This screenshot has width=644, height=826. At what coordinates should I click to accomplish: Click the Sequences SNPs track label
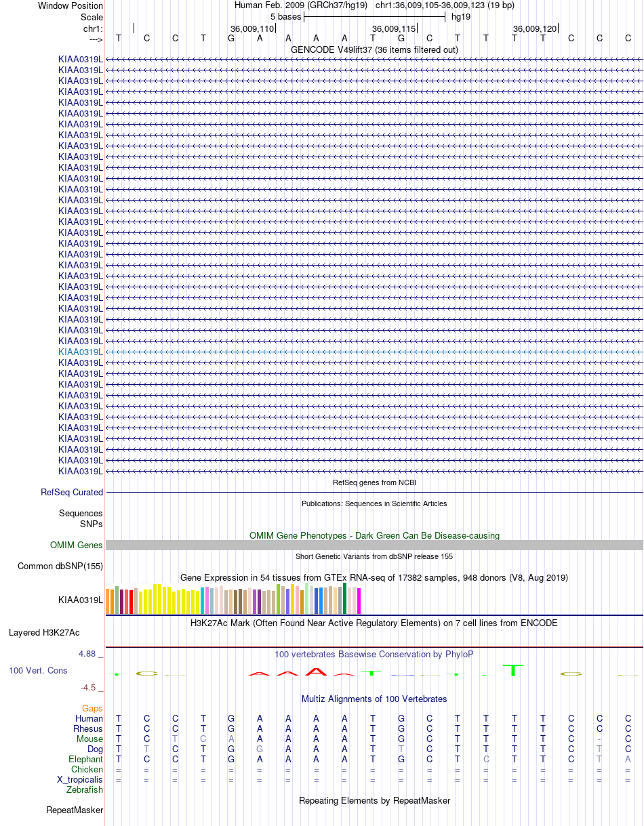tap(81, 518)
